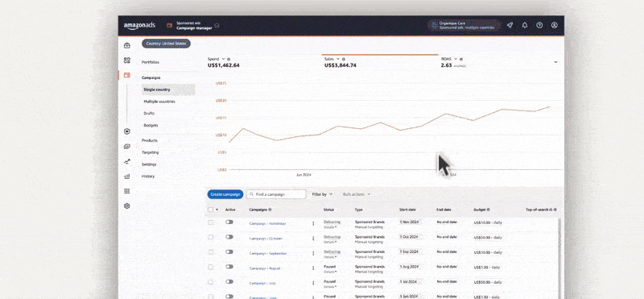Tick the checkbox for Campaign - October row

click(211, 237)
